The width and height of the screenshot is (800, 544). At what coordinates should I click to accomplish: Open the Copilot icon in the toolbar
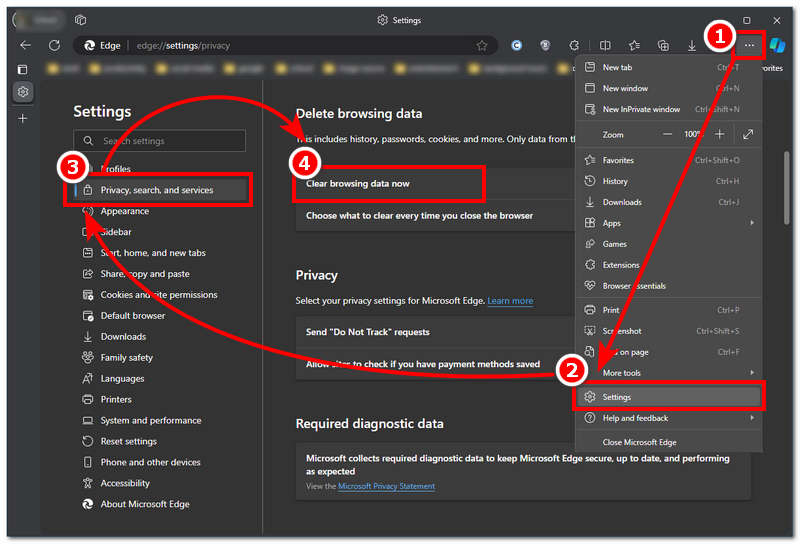778,45
